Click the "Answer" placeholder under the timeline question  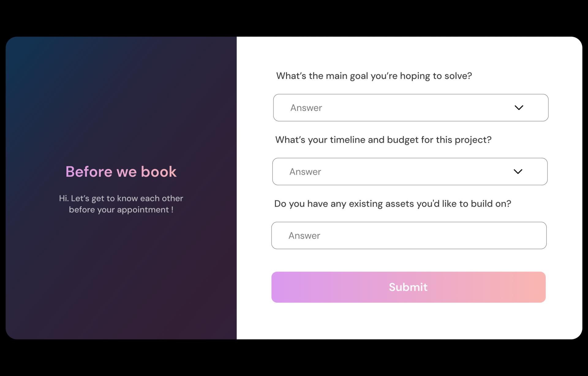tap(305, 172)
